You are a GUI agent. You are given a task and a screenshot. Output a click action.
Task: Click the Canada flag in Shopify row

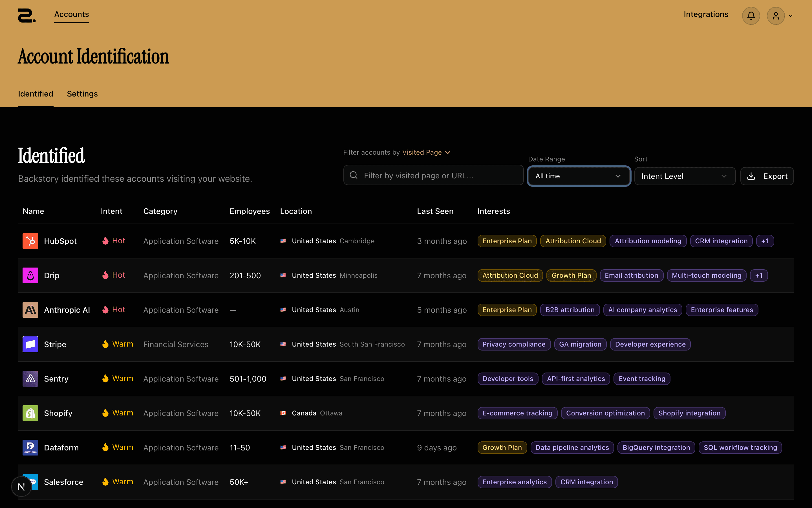(x=284, y=413)
